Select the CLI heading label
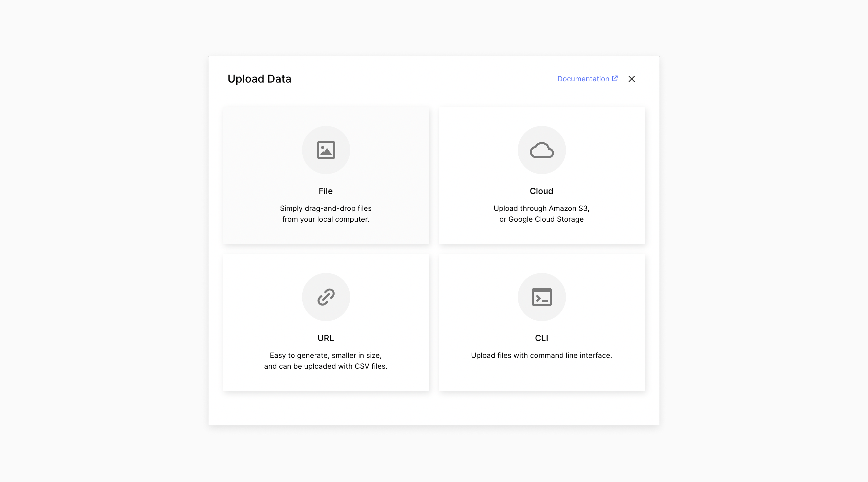Viewport: 868px width, 482px height. [541, 338]
